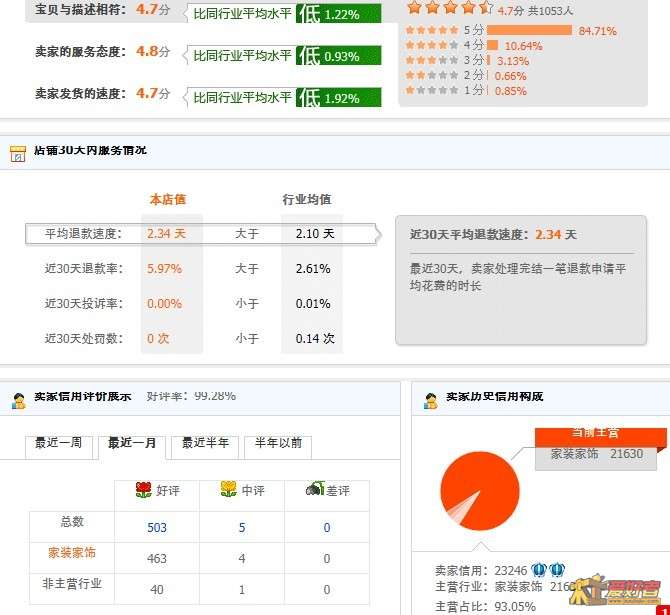Click the shop icon beside 店铺30天内服务情况
The height and width of the screenshot is (615, 670).
point(18,153)
